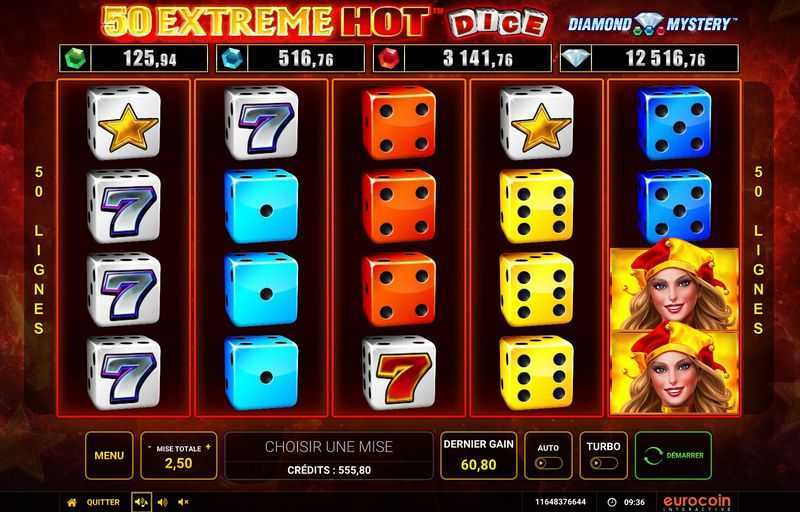Toggle the Auto spin switch
The image size is (800, 512).
point(548,464)
